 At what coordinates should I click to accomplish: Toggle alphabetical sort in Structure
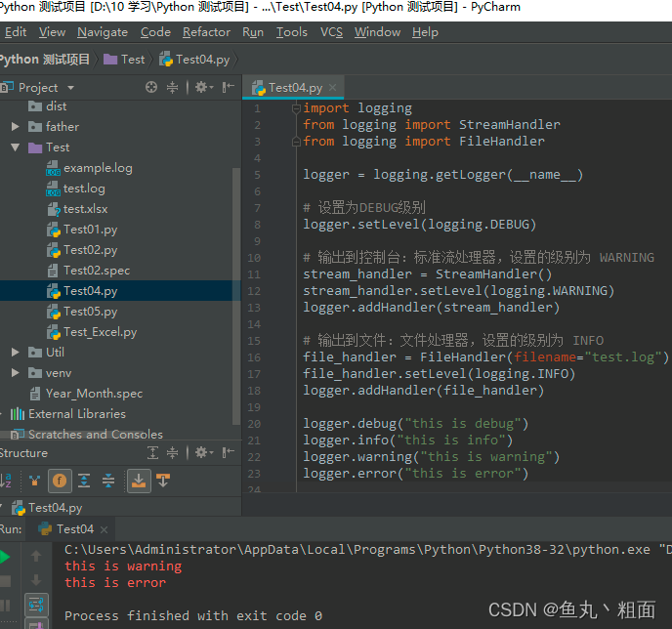pyautogui.click(x=6, y=481)
